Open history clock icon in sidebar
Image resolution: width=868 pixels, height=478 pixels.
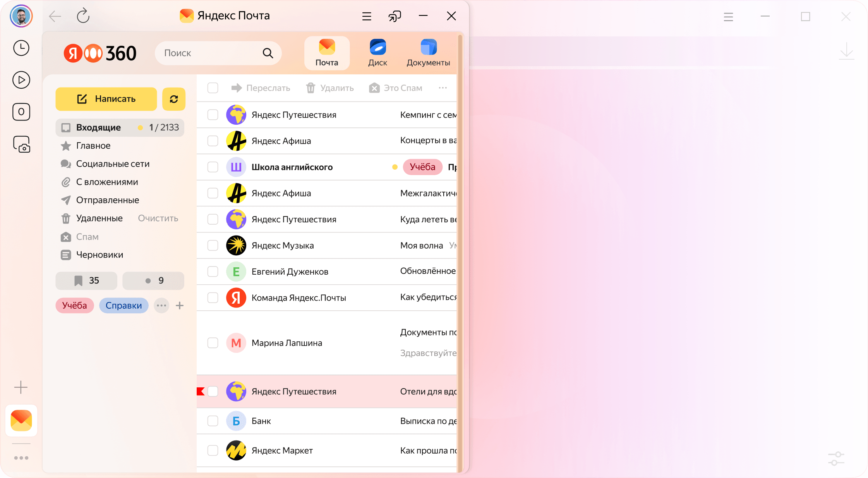tap(21, 48)
